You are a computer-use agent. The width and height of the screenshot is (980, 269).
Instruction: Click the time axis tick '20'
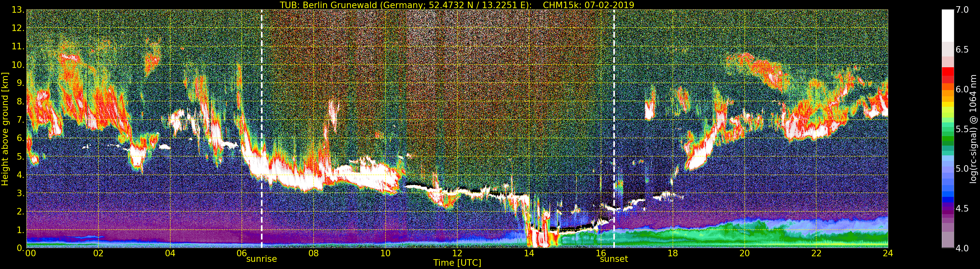(745, 253)
